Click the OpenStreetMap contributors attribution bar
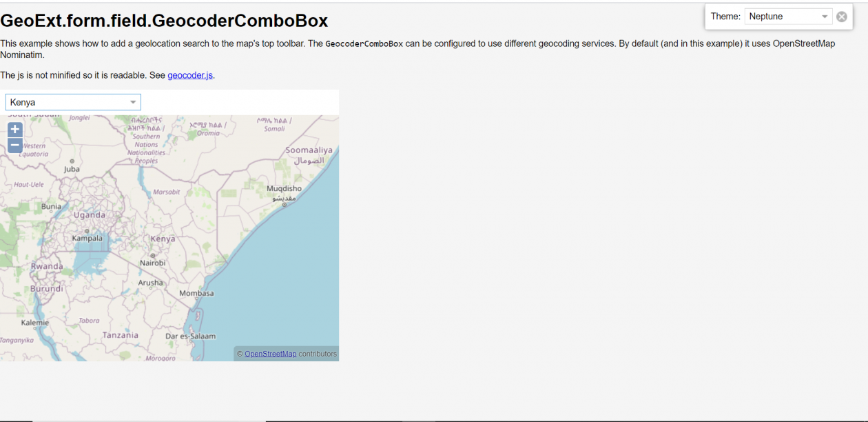868x422 pixels. point(286,353)
